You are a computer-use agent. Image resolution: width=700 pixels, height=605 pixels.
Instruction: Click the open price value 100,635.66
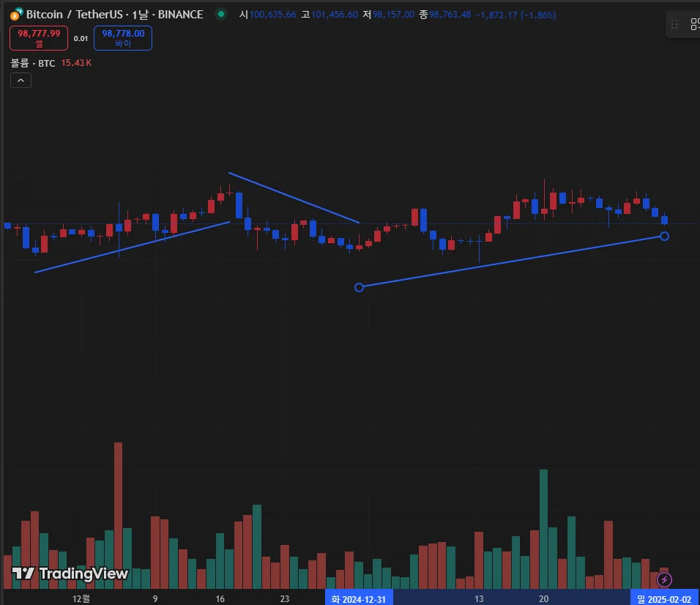click(273, 15)
